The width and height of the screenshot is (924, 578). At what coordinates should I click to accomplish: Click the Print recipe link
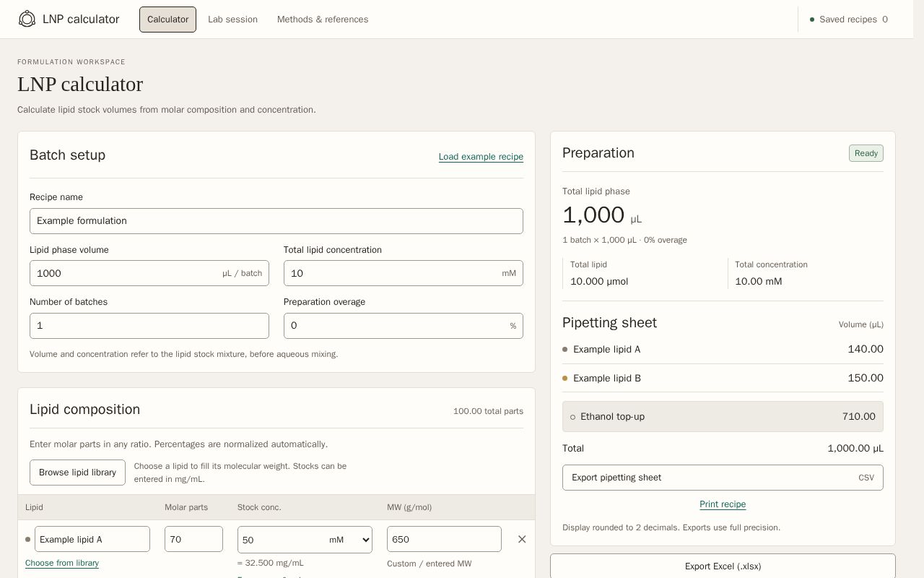[723, 504]
